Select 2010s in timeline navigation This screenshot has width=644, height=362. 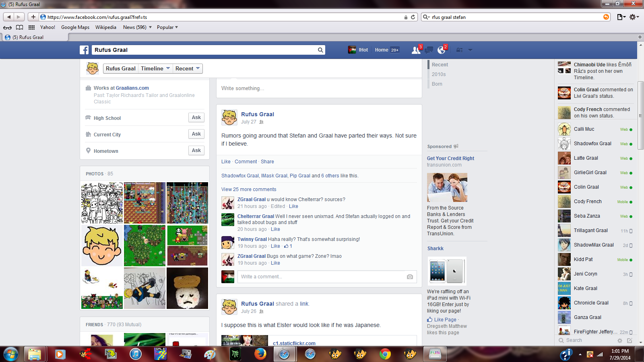pyautogui.click(x=439, y=74)
